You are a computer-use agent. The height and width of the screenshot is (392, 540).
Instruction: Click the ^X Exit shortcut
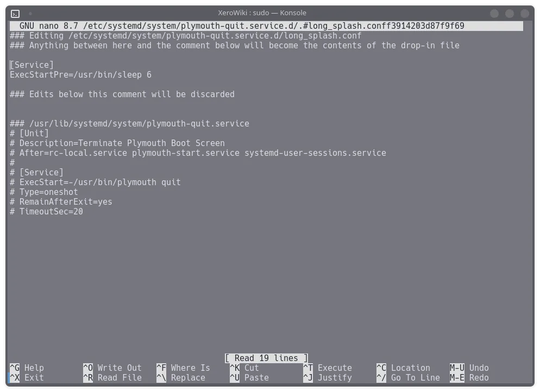click(x=27, y=377)
